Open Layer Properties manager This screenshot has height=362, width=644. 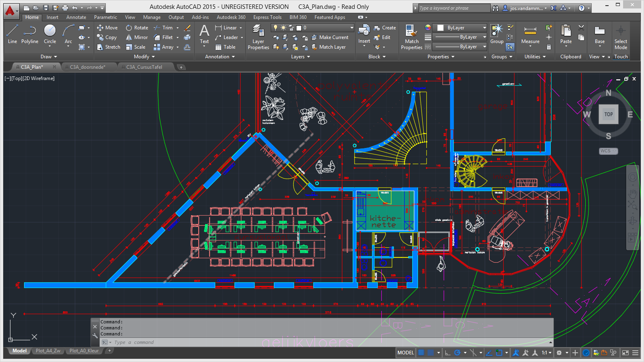[258, 37]
